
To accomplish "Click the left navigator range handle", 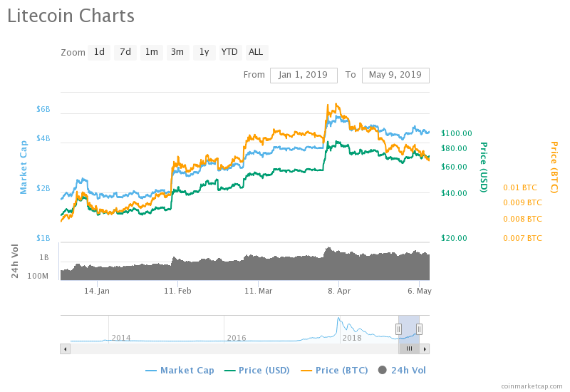I will [x=398, y=329].
